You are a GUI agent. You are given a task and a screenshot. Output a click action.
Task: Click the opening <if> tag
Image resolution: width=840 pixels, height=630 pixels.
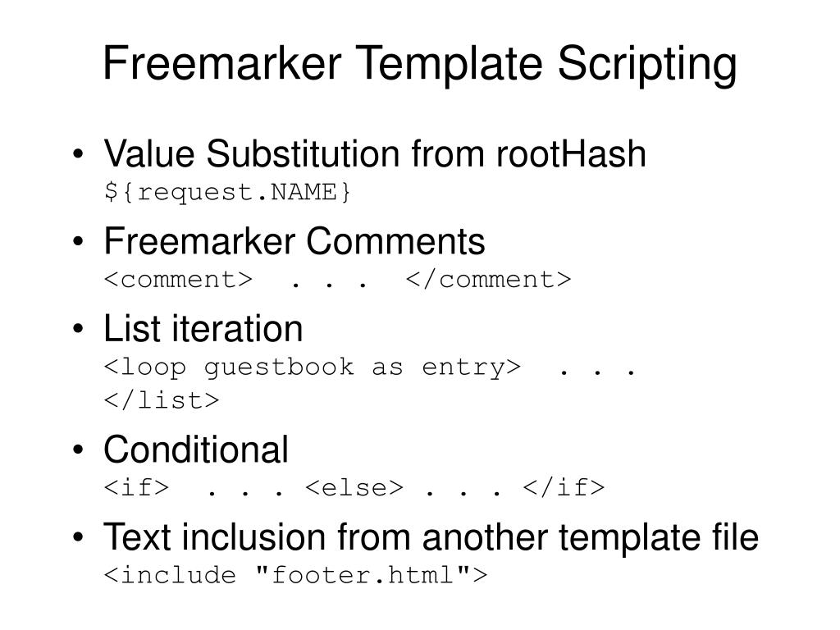pos(137,487)
